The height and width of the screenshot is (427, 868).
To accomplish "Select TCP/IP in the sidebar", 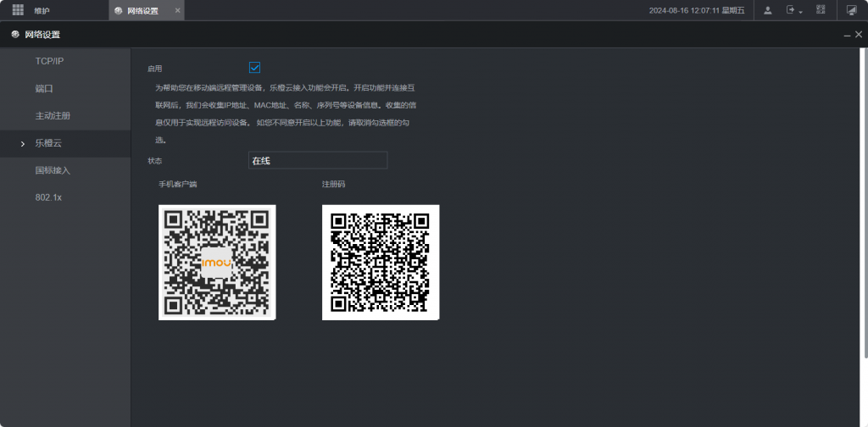I will tap(49, 61).
